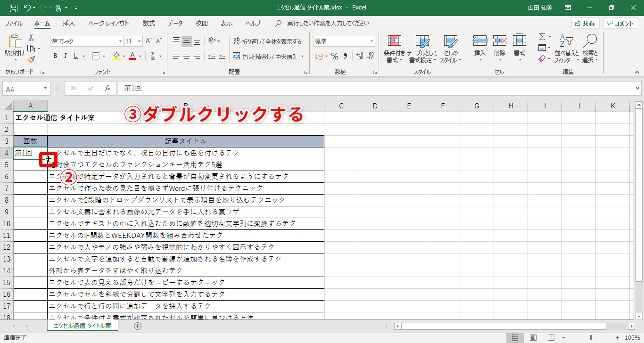
Task: Apply the red font color
Action: click(x=133, y=57)
